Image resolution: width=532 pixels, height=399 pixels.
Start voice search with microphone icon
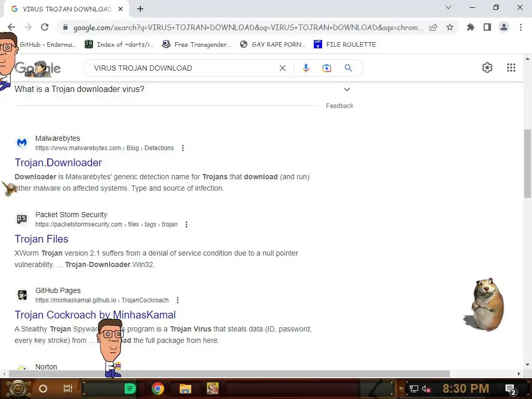coord(305,68)
